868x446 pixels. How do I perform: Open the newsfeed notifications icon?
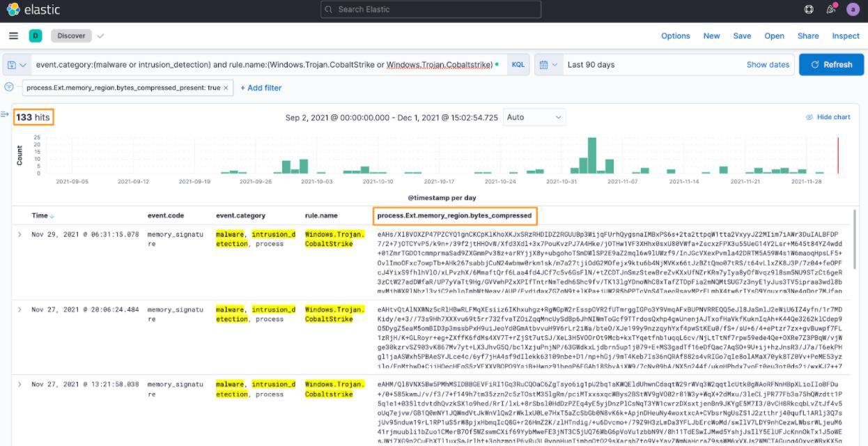pyautogui.click(x=830, y=10)
